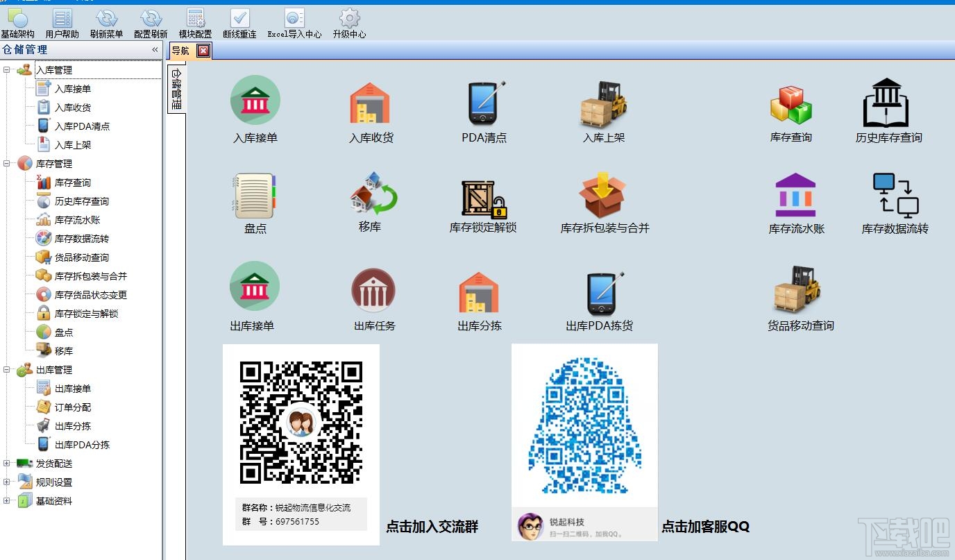Select 出库PDA分拣 in the sidebar tree
The width and height of the screenshot is (955, 560).
(82, 445)
